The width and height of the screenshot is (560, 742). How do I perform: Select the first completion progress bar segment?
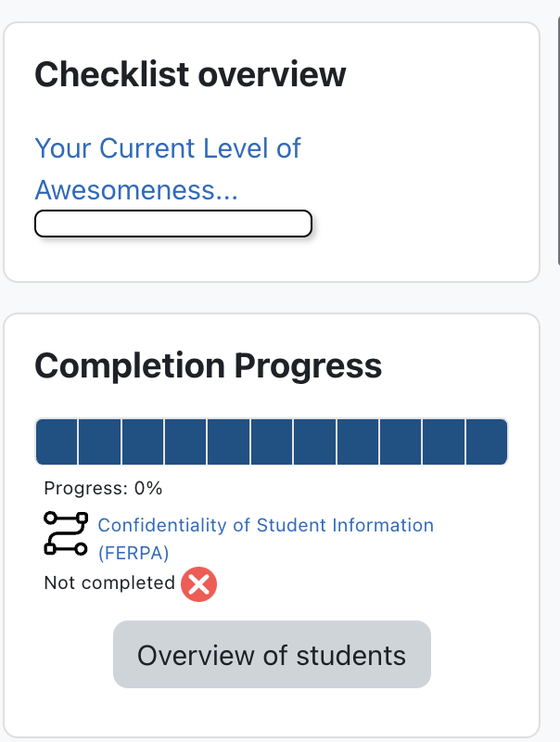(x=57, y=441)
